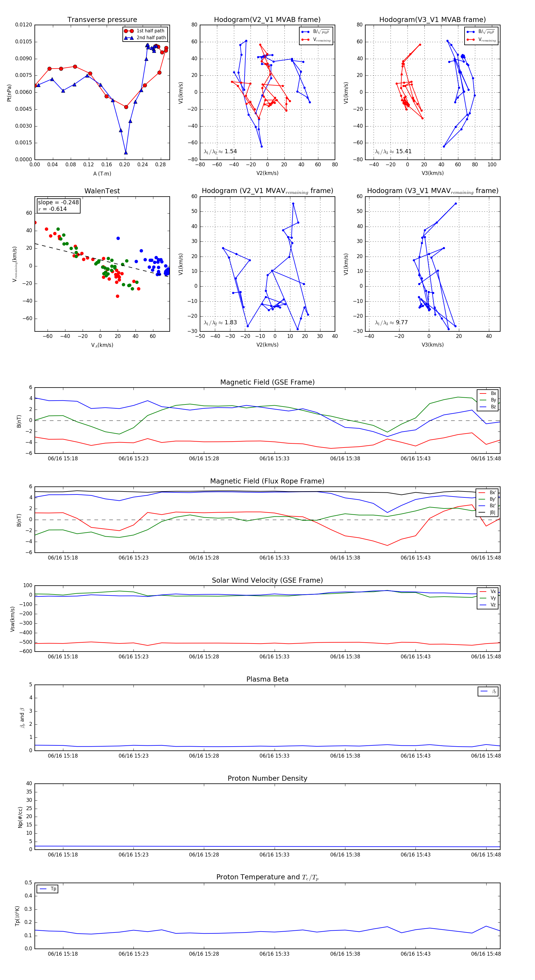Click the "Vsw(km/s)" y-axis label

[12, 619]
